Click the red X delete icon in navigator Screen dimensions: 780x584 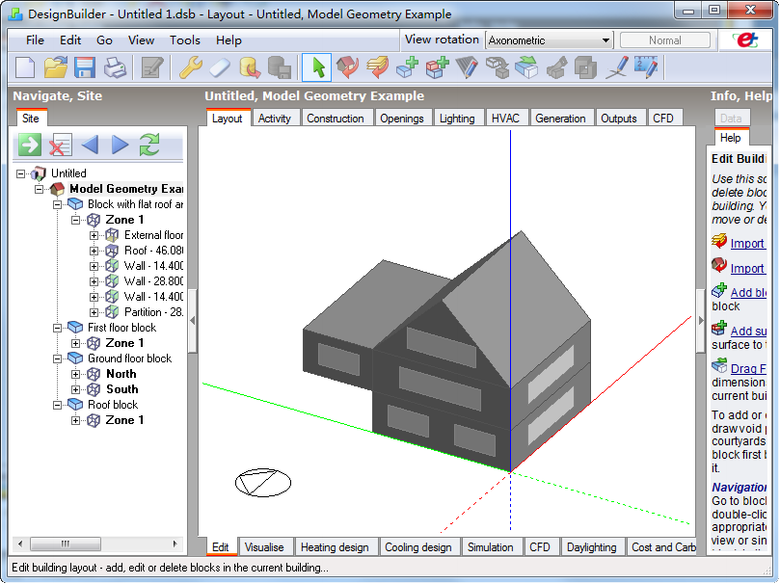[x=60, y=145]
